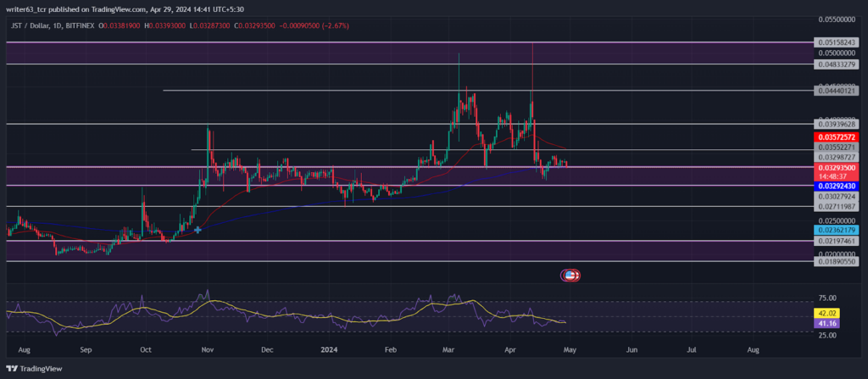Click the 0.05500000 price axis tick
The image size is (868, 379).
(838, 20)
